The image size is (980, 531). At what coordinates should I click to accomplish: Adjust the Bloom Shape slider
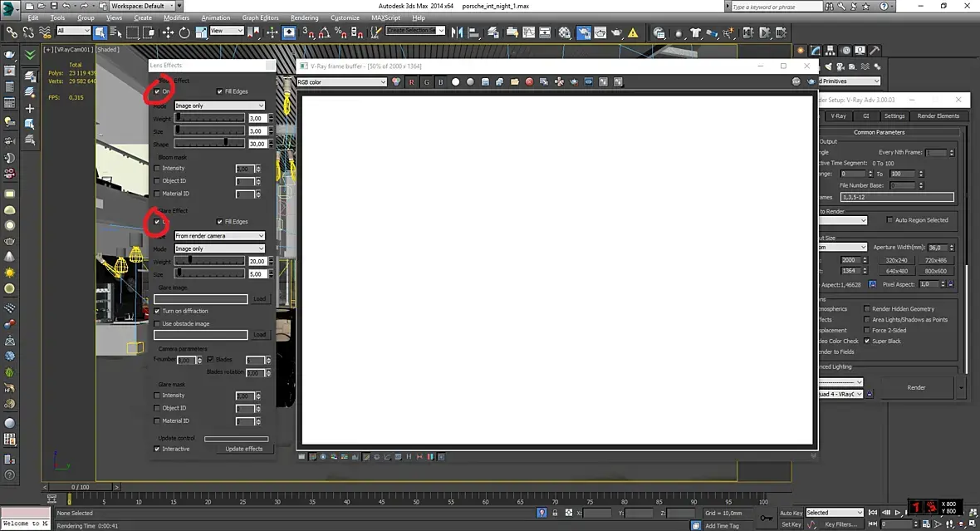pos(209,143)
